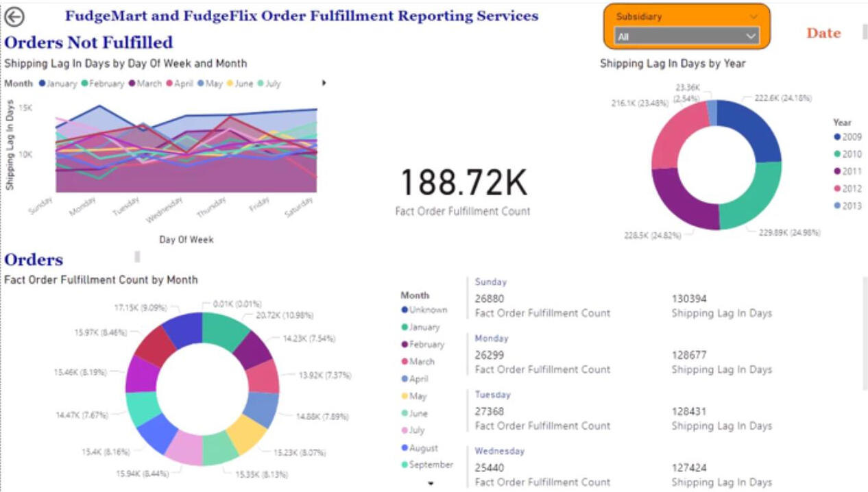The width and height of the screenshot is (868, 492).
Task: Select the Monday heading in the multi-row card
Action: [491, 339]
